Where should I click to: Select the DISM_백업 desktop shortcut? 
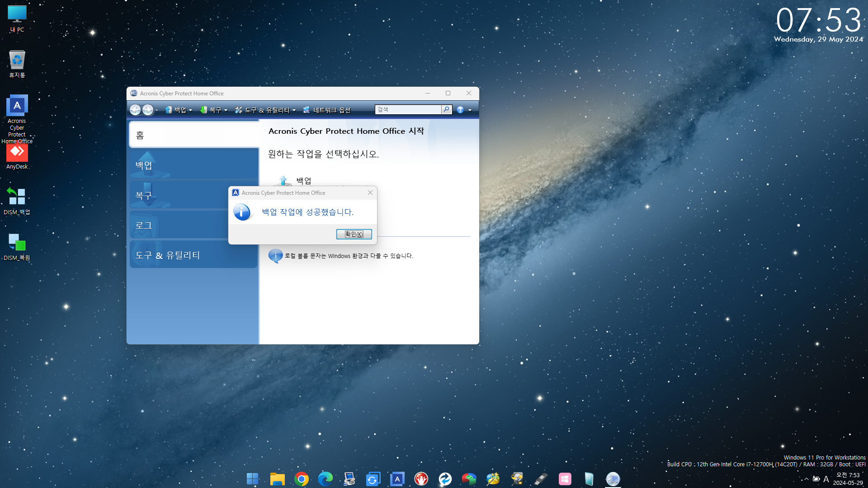pyautogui.click(x=17, y=201)
